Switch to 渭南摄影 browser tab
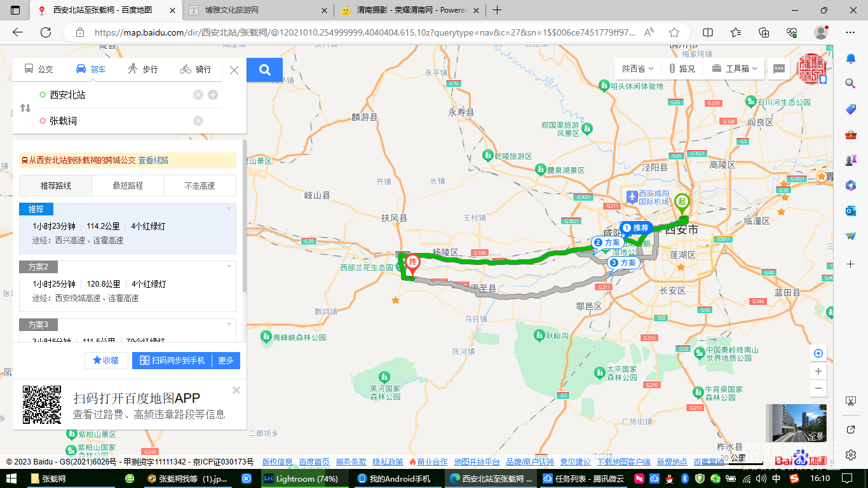Screen dimensions: 868x488 410,10
